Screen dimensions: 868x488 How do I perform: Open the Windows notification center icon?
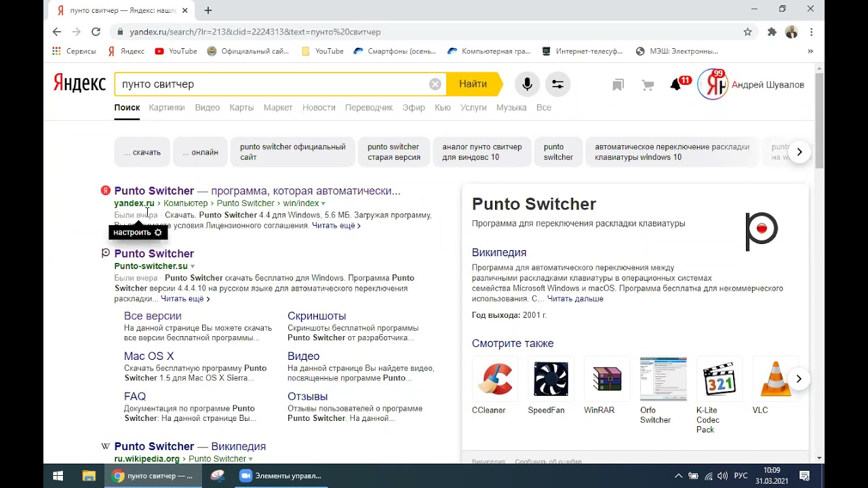pos(805,476)
